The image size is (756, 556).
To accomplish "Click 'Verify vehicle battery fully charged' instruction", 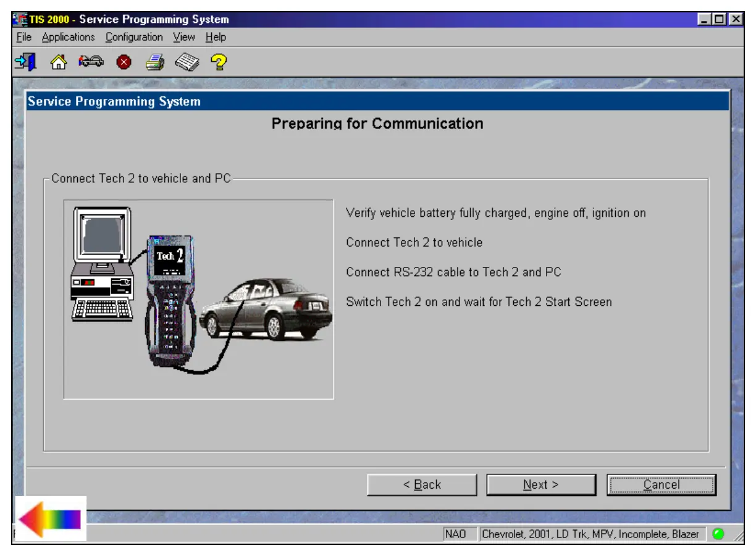I will pos(496,213).
